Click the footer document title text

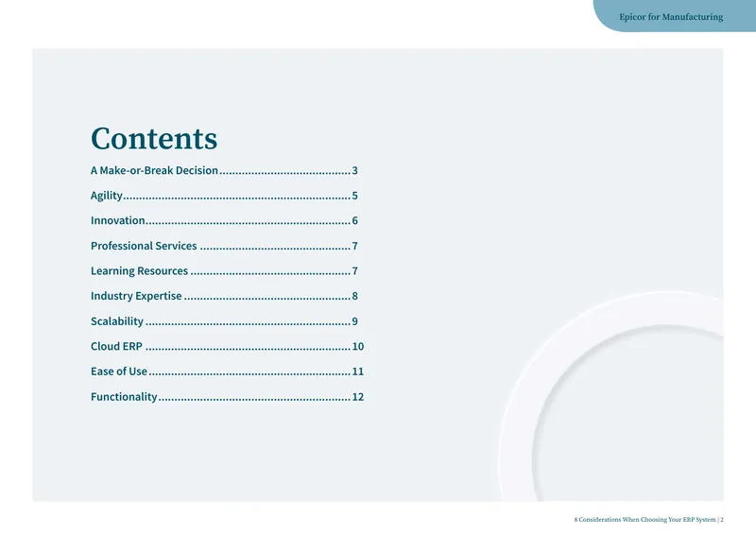tap(644, 520)
